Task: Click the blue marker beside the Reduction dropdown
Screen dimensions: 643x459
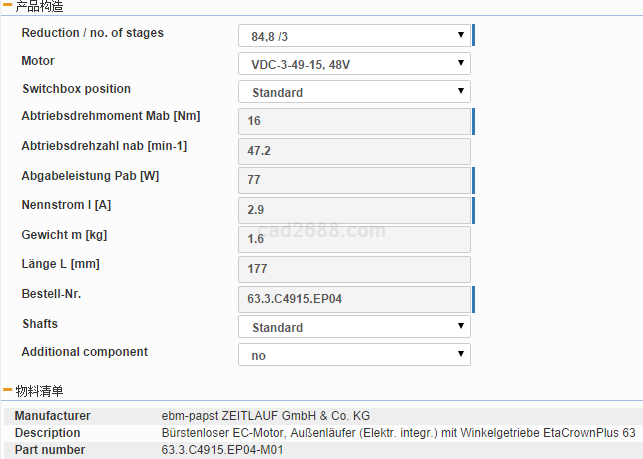Action: click(x=473, y=36)
